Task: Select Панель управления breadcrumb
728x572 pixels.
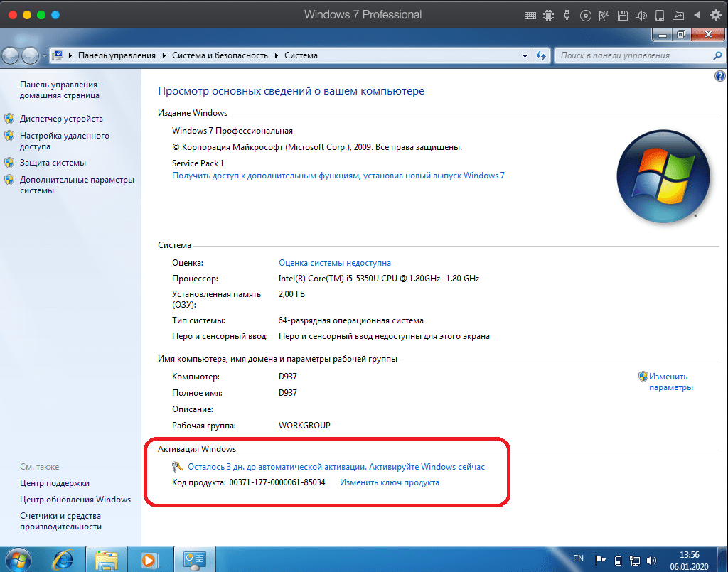Action: [x=117, y=55]
